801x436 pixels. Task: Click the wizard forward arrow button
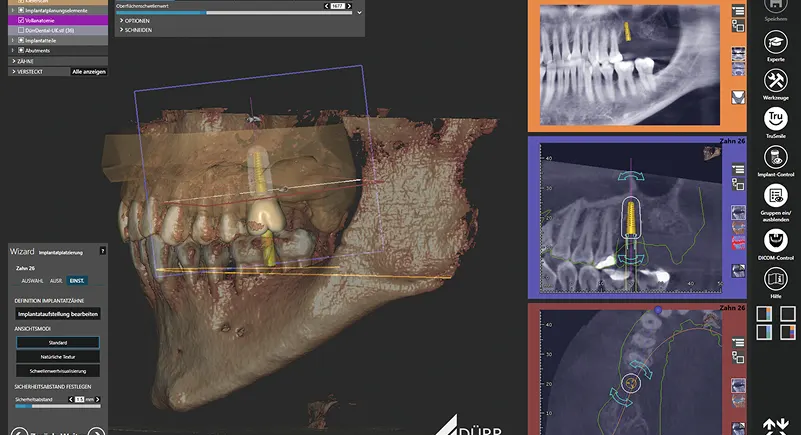97,432
